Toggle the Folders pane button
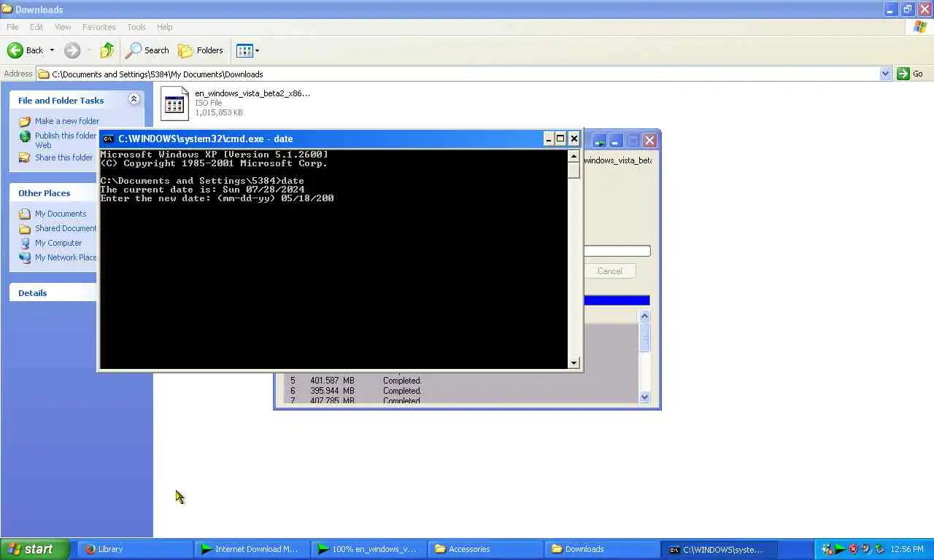Image resolution: width=934 pixels, height=560 pixels. coord(201,50)
